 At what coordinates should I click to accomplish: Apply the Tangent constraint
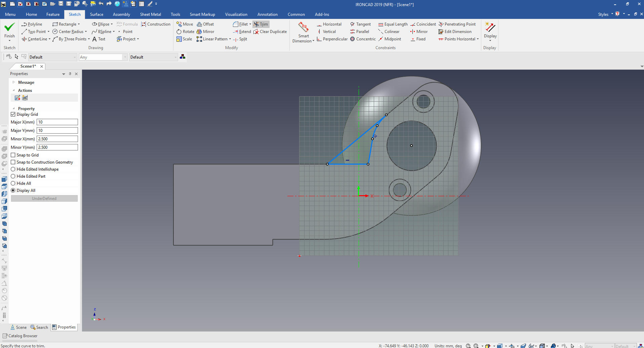point(360,24)
